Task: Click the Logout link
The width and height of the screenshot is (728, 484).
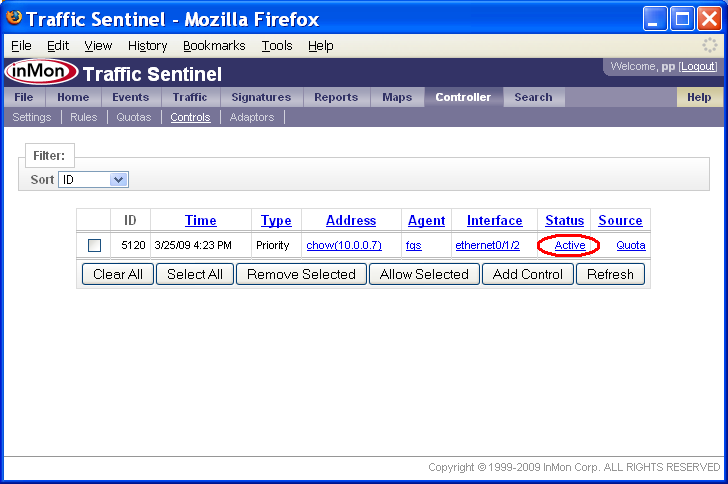Action: click(698, 66)
